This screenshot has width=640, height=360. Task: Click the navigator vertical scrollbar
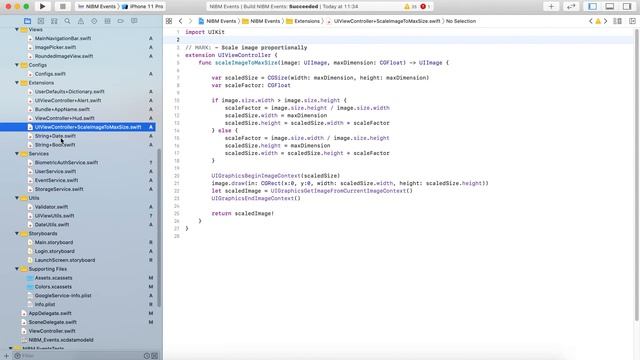point(159,229)
